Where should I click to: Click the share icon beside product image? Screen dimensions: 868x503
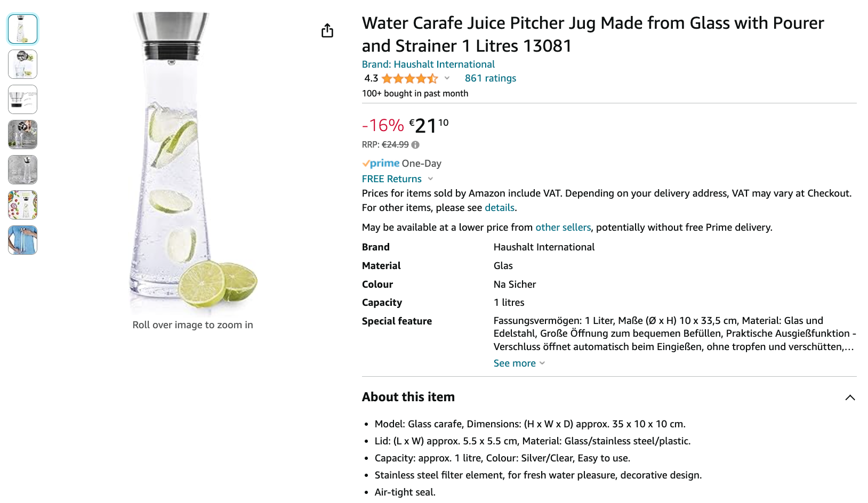point(327,31)
